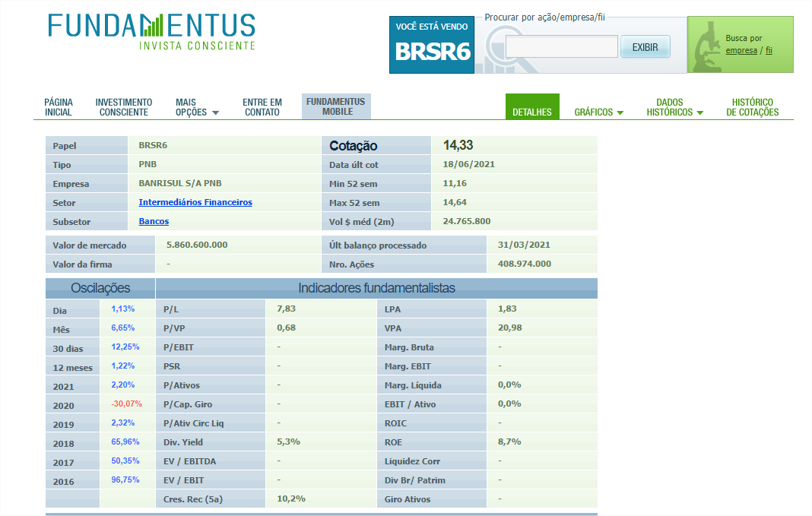Click the Valor da firma label
The height and width of the screenshot is (516, 812).
[82, 264]
